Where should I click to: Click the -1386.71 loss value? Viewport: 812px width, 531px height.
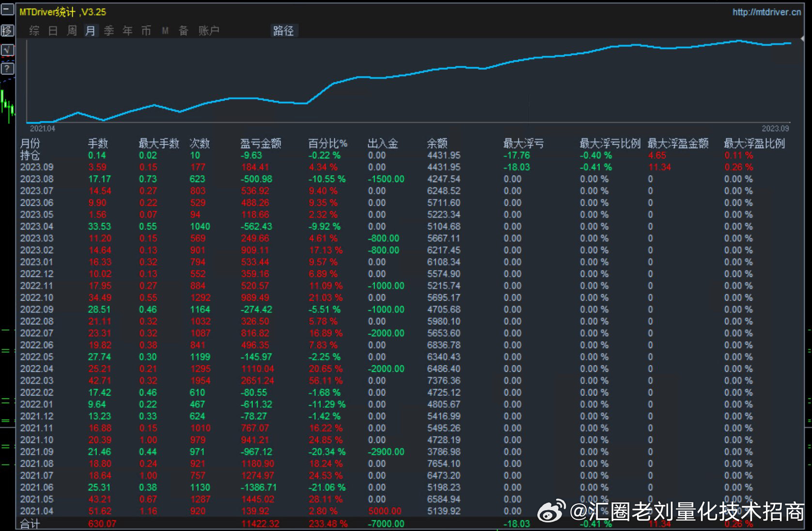259,487
